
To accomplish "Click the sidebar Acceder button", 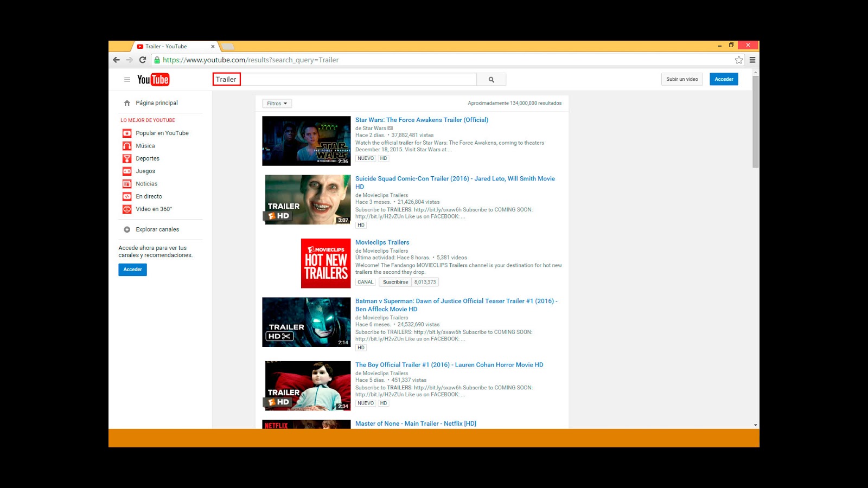I will (132, 269).
